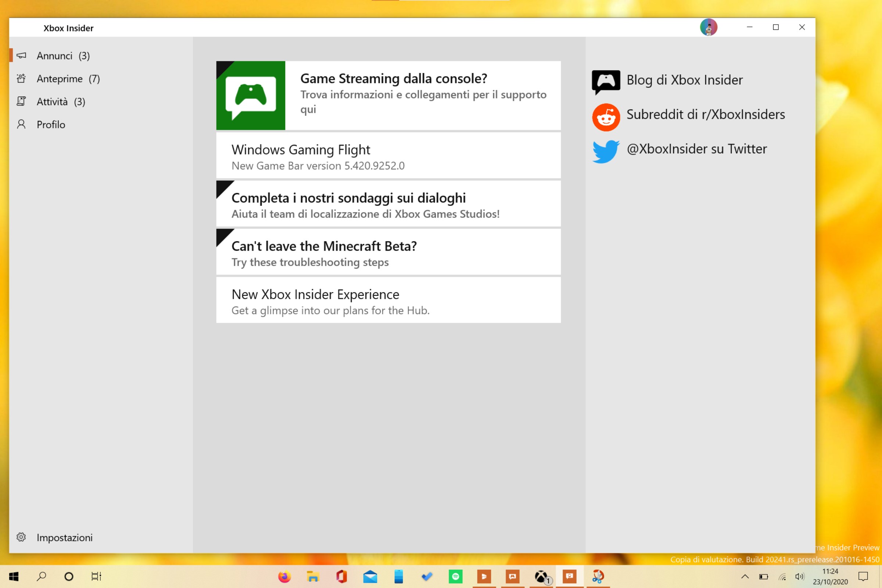
Task: Click the gear icon next to Impostazioni
Action: coord(21,537)
